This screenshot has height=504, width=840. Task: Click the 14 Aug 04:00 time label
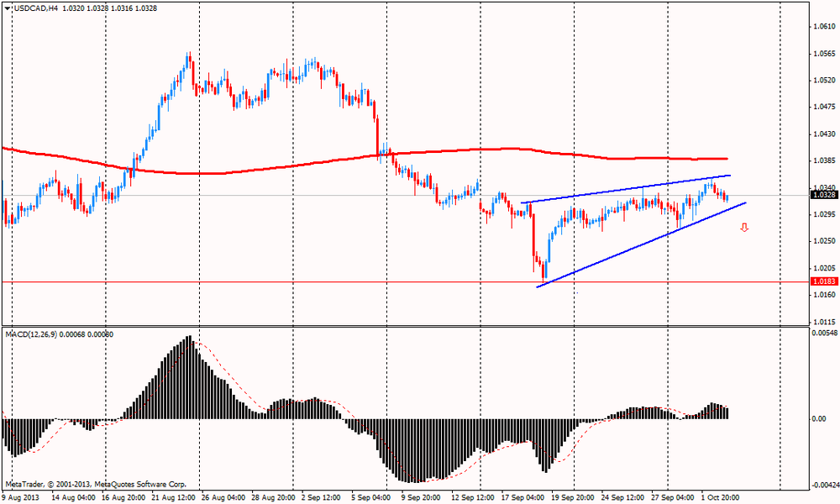tap(73, 497)
